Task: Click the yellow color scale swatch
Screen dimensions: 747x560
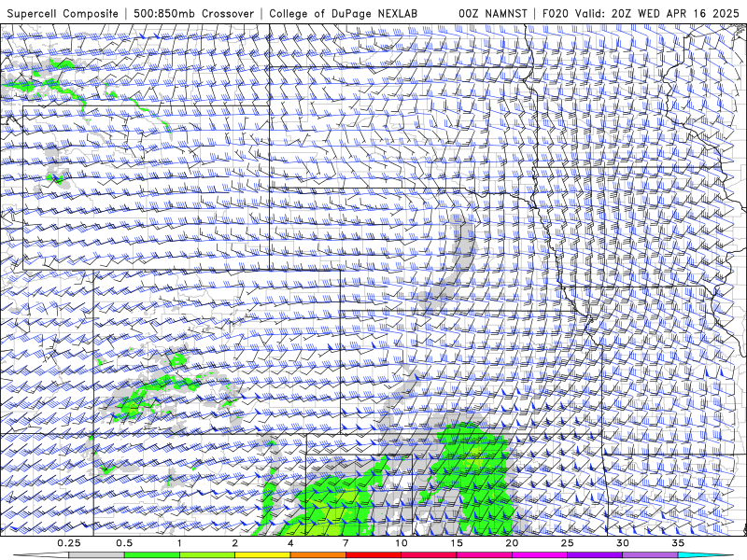Action: point(262,555)
